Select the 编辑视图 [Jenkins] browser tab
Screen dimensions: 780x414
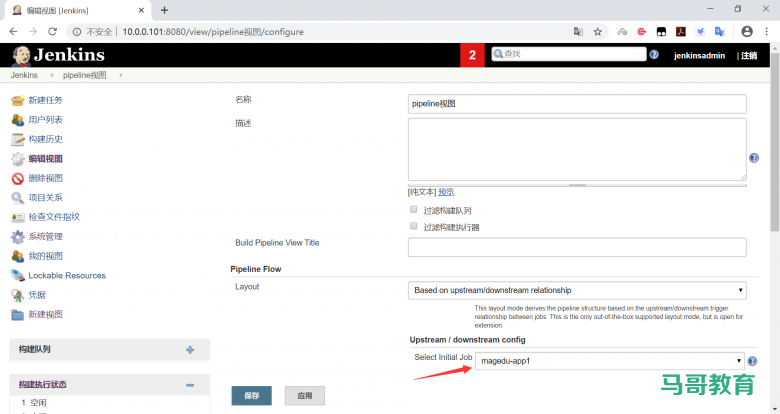(77, 10)
